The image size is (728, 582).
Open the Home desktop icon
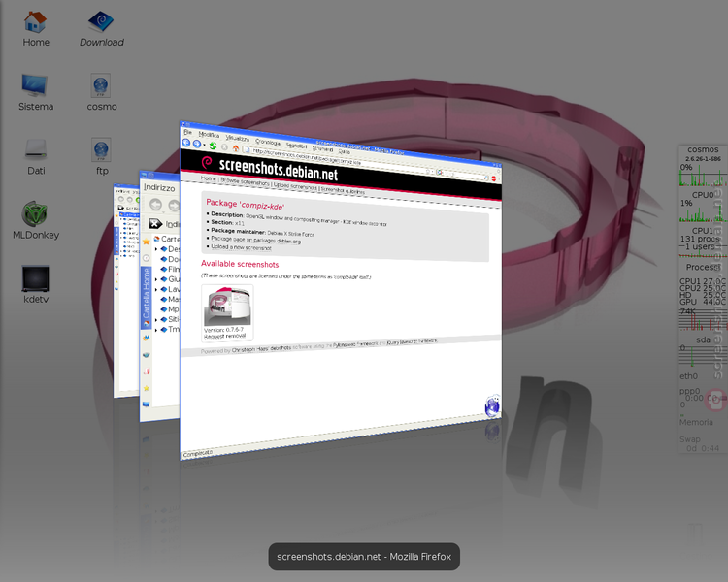tap(35, 29)
